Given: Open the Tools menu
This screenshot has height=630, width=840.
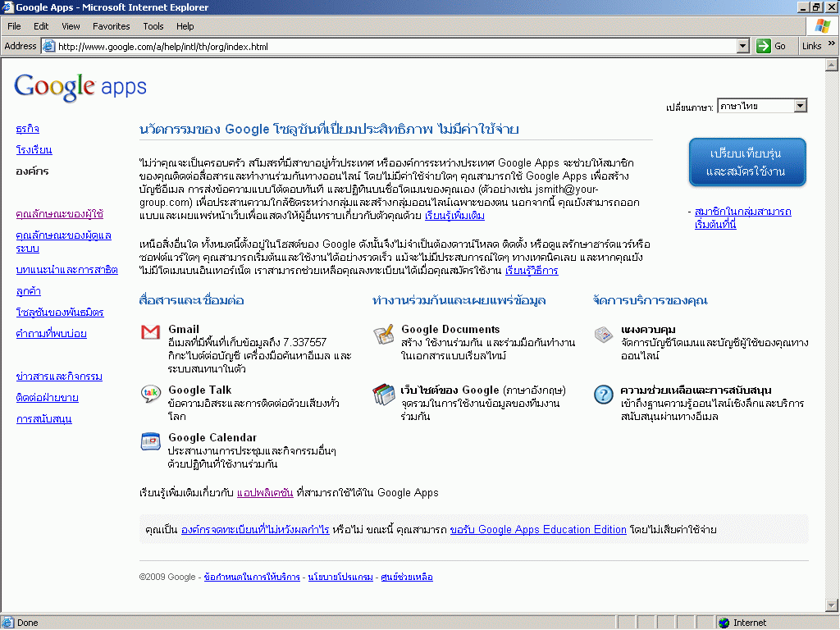Looking at the screenshot, I should coord(153,26).
